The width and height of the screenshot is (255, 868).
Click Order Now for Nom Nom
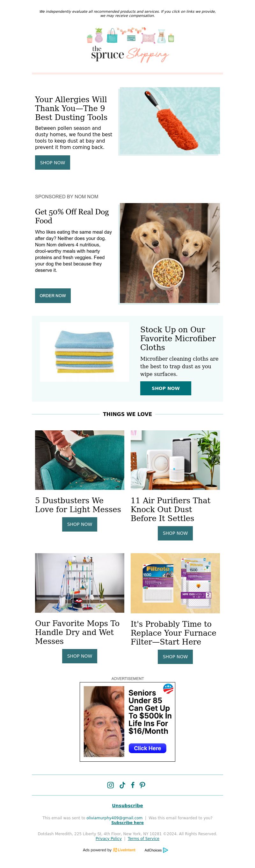point(53,295)
